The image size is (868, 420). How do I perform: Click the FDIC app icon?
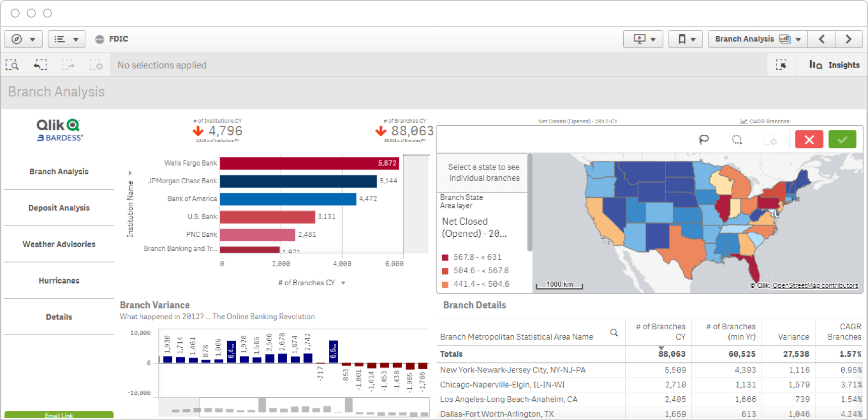coord(99,39)
